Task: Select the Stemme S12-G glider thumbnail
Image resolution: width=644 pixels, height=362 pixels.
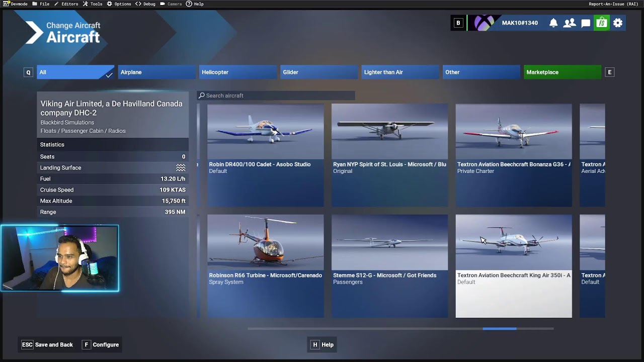Action: [x=389, y=242]
